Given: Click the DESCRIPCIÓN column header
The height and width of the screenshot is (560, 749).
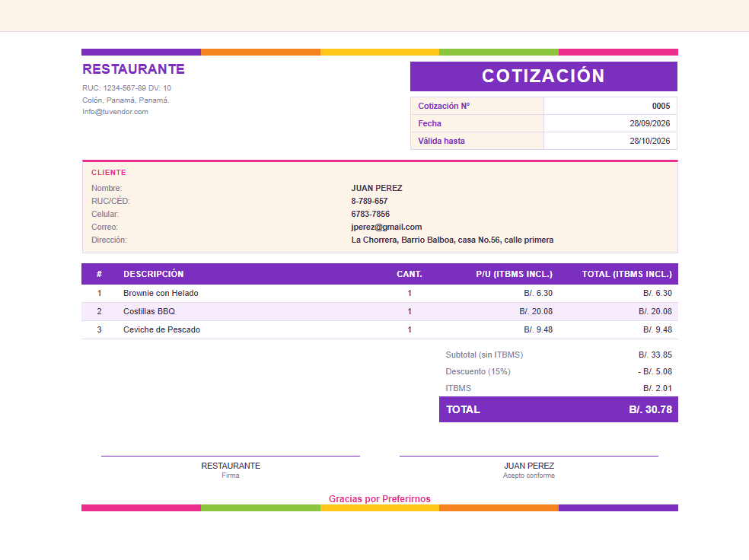Looking at the screenshot, I should point(153,274).
